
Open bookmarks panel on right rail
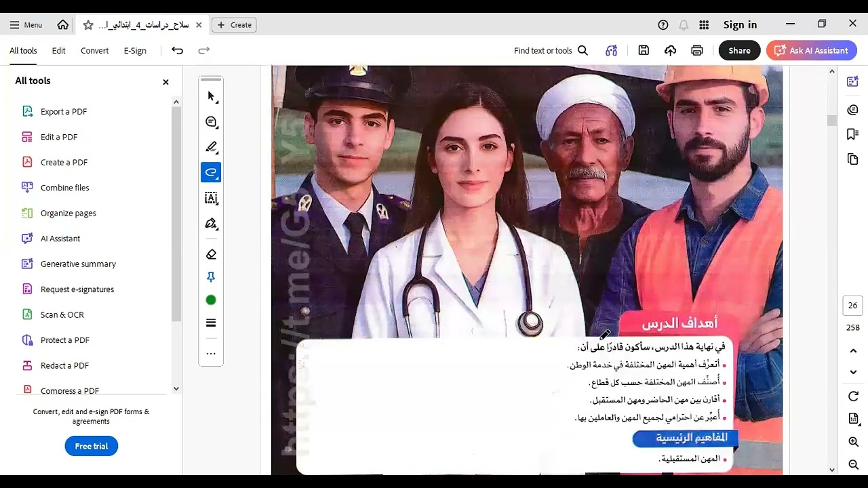tap(853, 134)
